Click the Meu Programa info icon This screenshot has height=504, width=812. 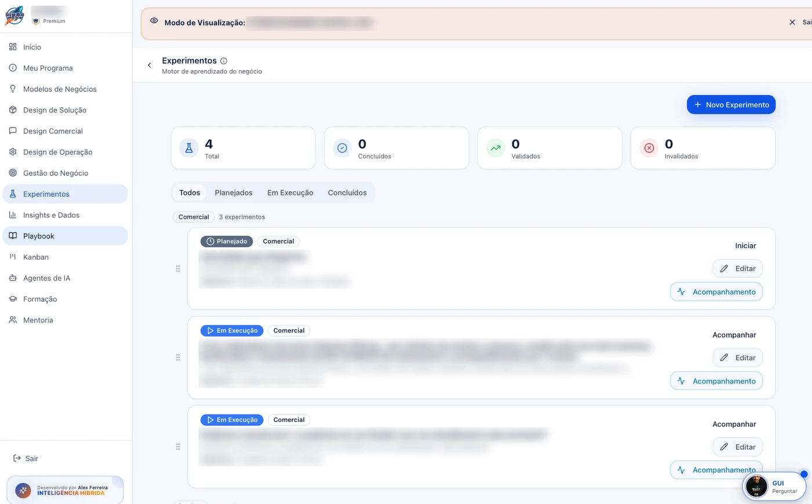(x=13, y=68)
